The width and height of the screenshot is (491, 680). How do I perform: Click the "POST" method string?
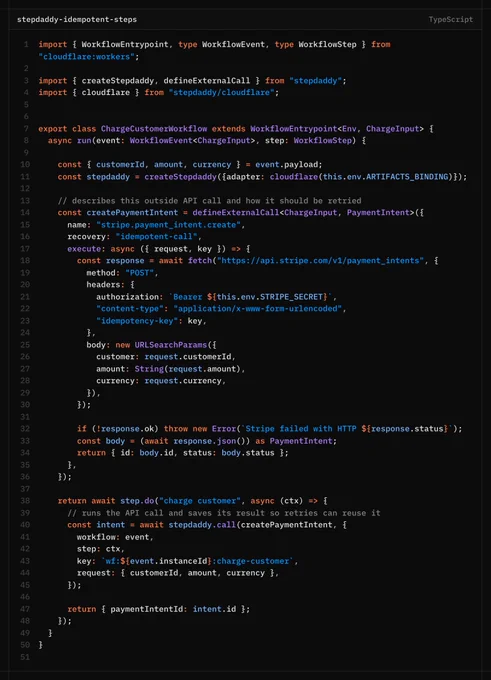coord(139,273)
